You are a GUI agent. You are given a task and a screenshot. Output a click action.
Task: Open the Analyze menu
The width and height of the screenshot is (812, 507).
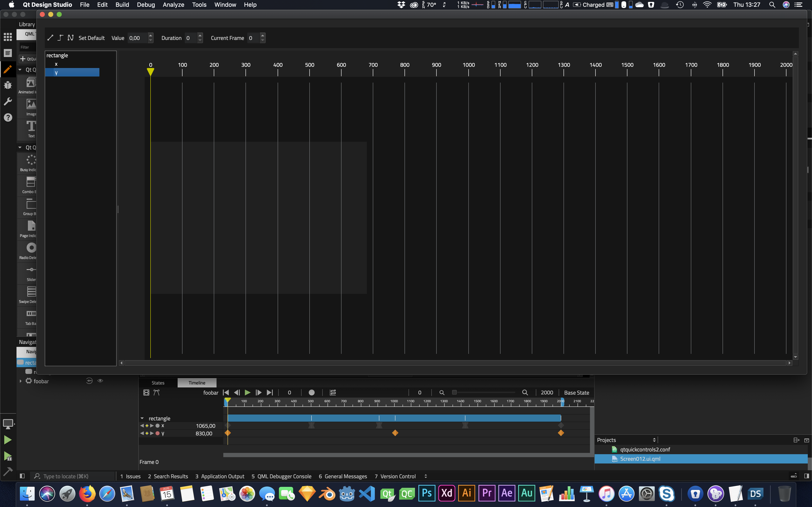(173, 5)
